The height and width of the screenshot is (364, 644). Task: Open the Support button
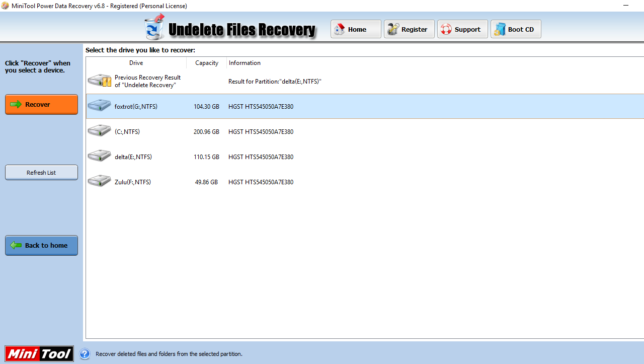point(462,29)
